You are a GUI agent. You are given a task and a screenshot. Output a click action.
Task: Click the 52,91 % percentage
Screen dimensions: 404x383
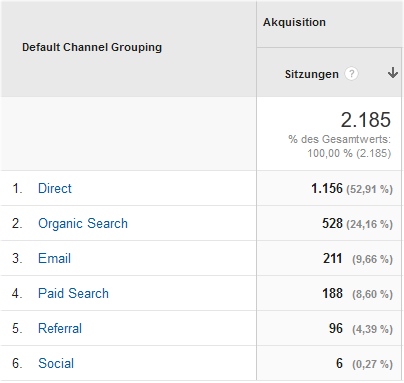coord(369,189)
